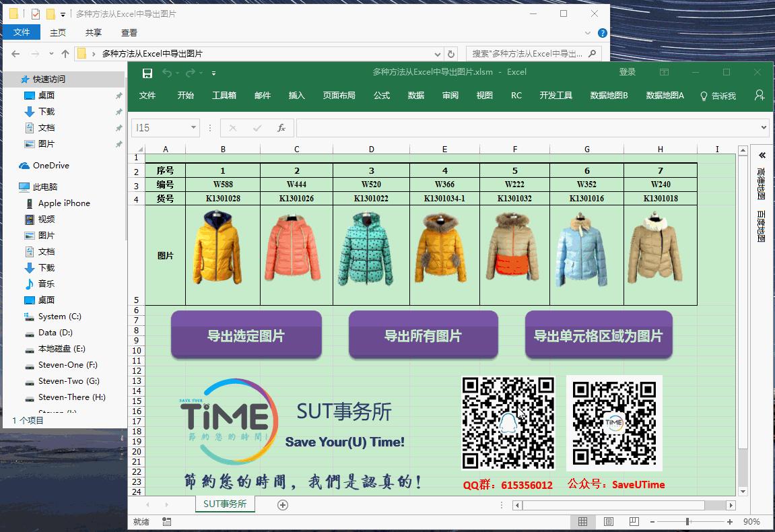Click Explorer refresh icon
Viewport: 775px width, 532px height.
pos(450,53)
